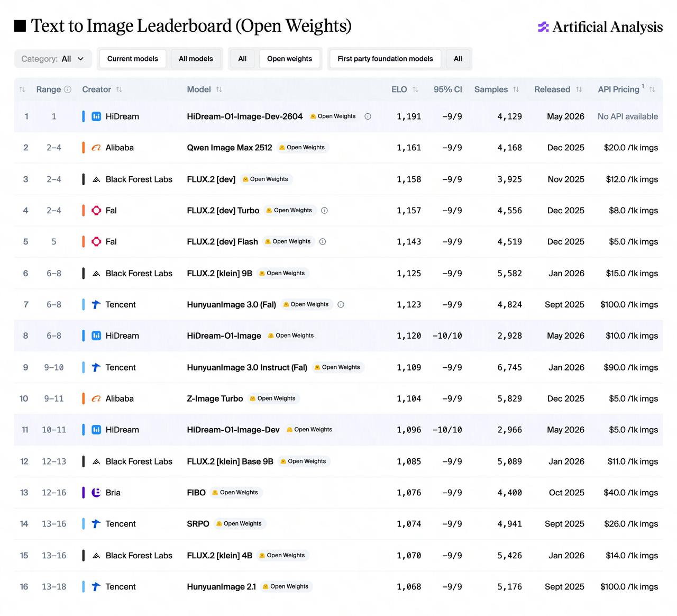The image size is (677, 616).
Task: Sort the table by ELO column
Action: (x=415, y=89)
